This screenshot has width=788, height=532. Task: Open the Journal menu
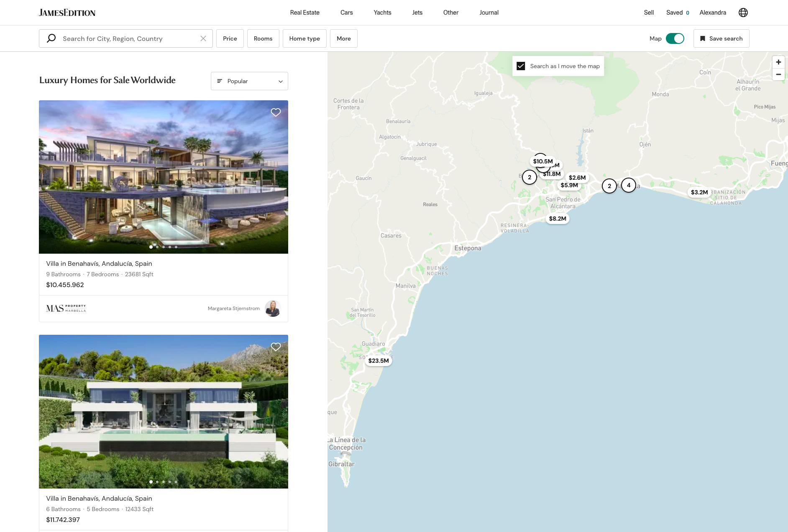click(489, 13)
